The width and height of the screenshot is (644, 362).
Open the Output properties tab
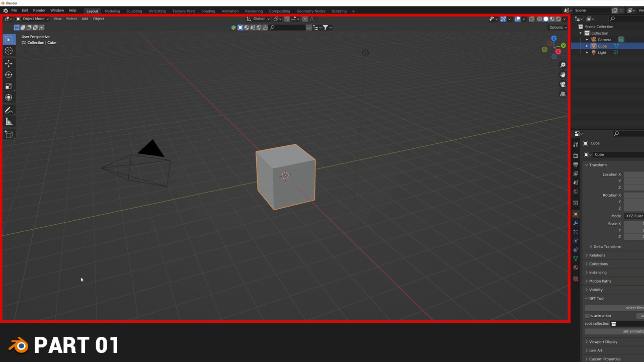[x=576, y=165]
